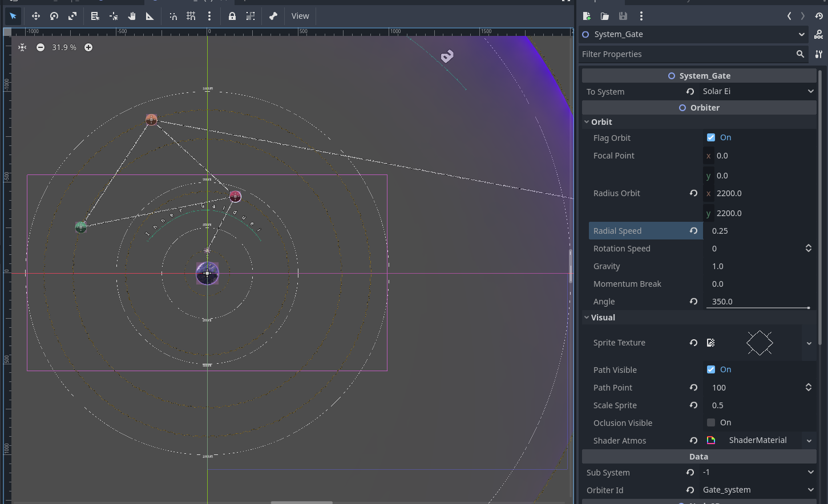Lock the selected node
The height and width of the screenshot is (504, 828).
232,16
